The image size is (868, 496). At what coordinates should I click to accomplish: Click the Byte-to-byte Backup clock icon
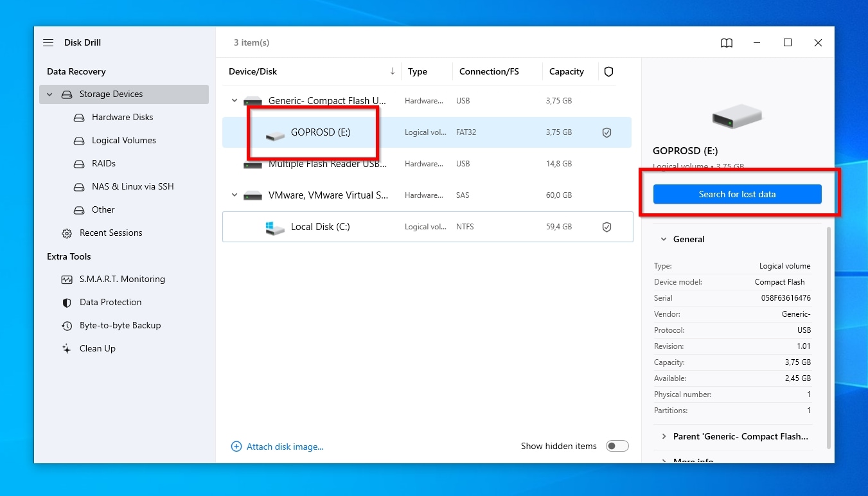coord(67,326)
